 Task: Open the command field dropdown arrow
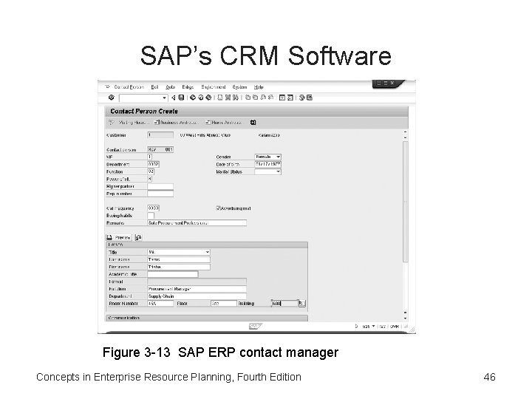click(164, 98)
